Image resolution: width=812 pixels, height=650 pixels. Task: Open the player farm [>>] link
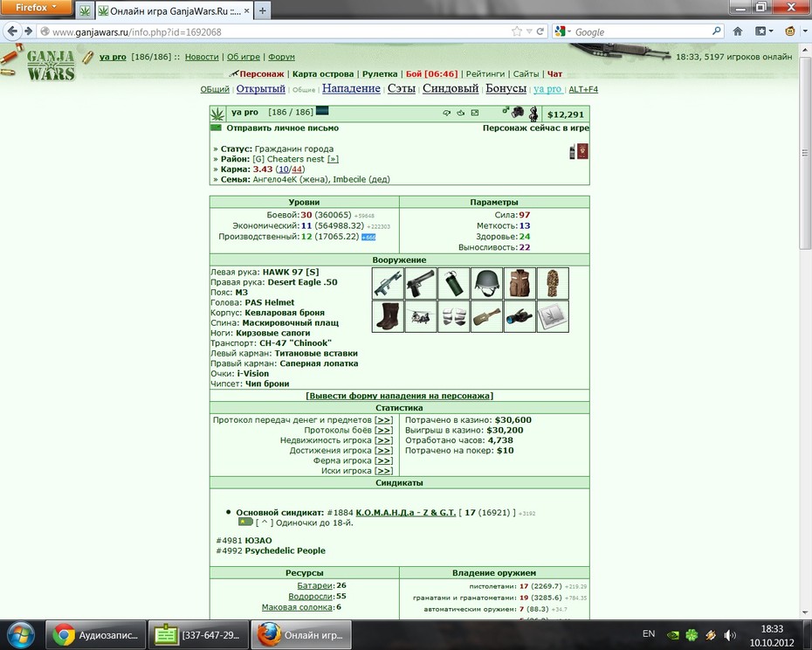[x=383, y=460]
